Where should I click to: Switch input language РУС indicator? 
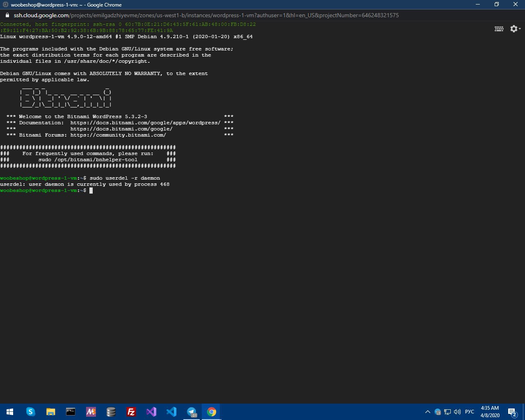tap(470, 412)
